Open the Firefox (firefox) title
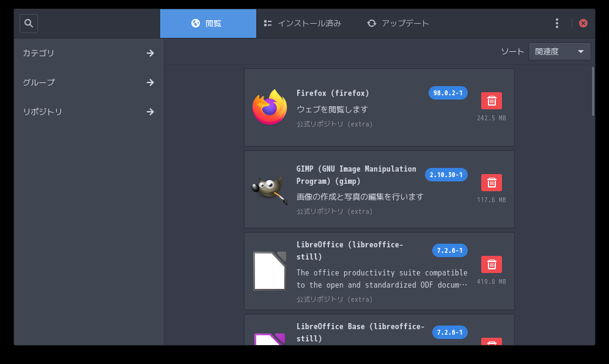This screenshot has width=609, height=364. [x=333, y=93]
